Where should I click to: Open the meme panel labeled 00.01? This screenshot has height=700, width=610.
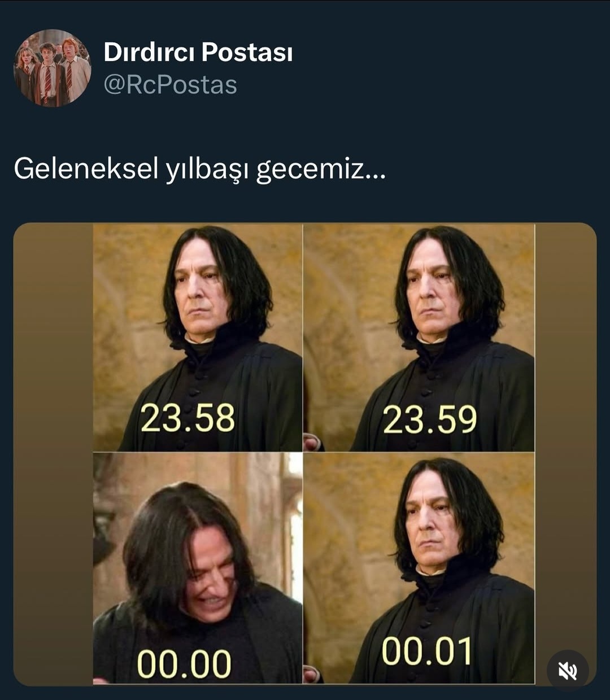[419, 568]
